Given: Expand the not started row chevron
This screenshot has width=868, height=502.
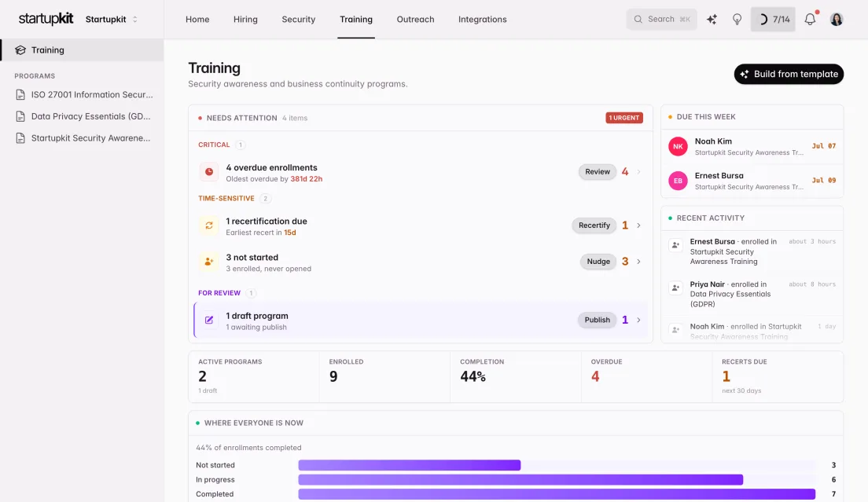Looking at the screenshot, I should pos(638,262).
